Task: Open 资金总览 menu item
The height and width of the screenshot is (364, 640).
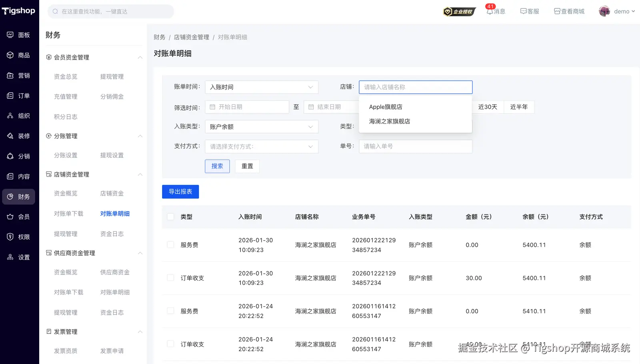Action: tap(66, 77)
